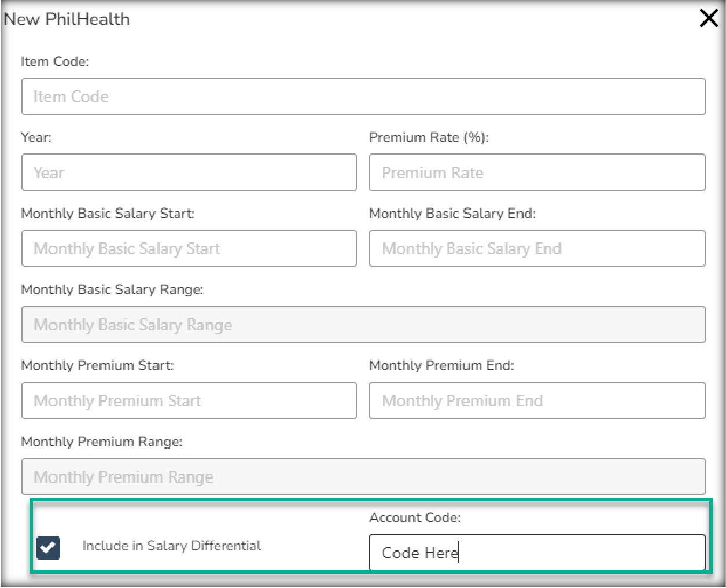The height and width of the screenshot is (588, 726).
Task: Click the Include in Salary Differential label text
Action: coord(172,546)
